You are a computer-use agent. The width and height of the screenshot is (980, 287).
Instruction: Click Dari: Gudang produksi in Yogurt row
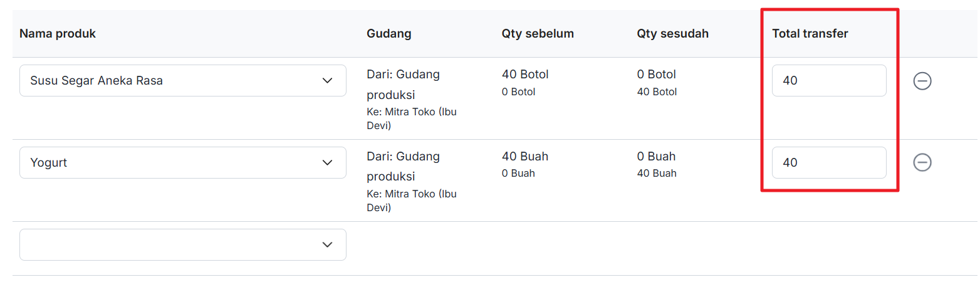click(x=403, y=166)
